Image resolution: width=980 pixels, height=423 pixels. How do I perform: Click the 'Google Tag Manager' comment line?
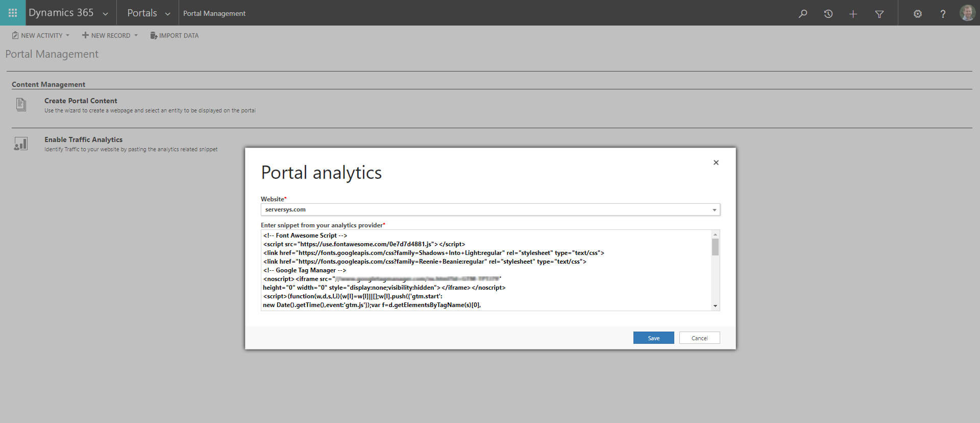pos(305,270)
